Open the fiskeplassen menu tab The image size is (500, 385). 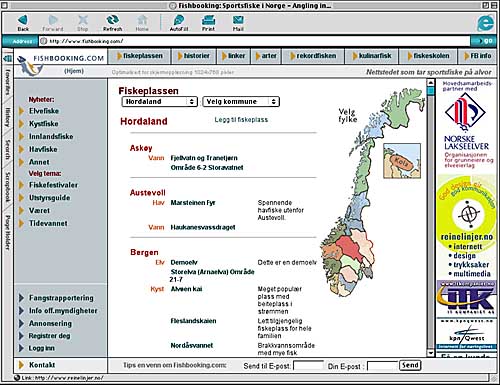coord(140,56)
